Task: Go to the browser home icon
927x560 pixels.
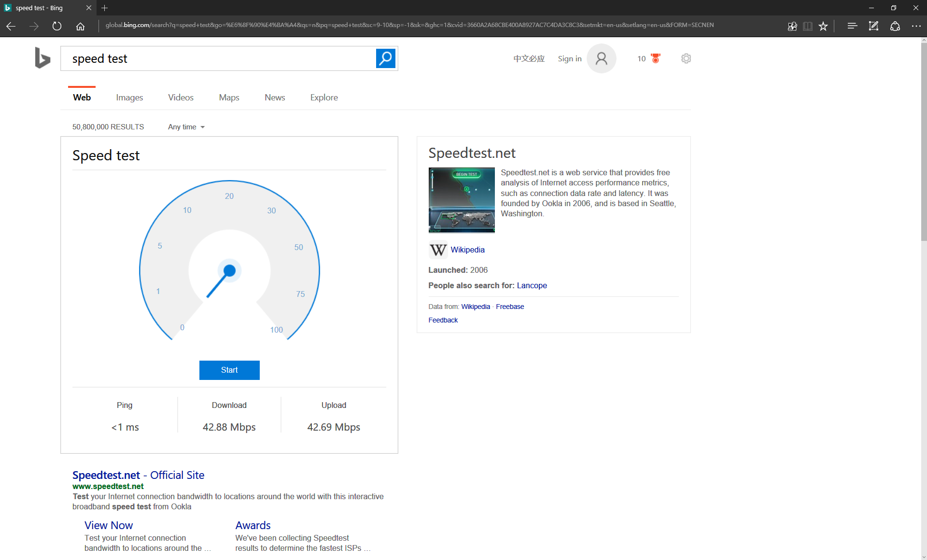Action: click(x=80, y=26)
